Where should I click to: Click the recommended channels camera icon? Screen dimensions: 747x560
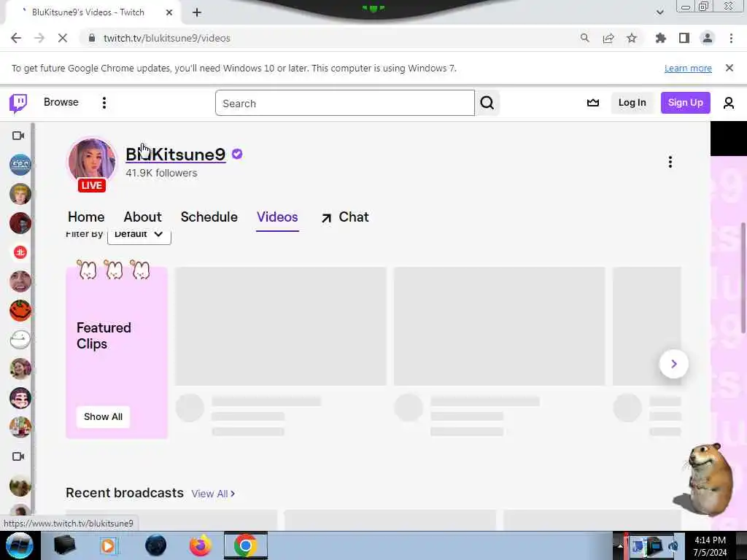click(18, 456)
